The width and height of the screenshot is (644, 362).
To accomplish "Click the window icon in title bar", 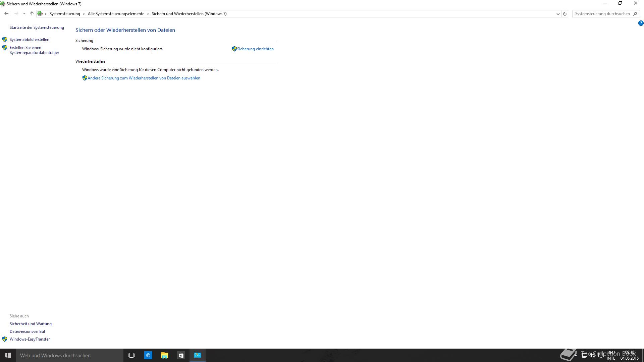I will point(3,4).
